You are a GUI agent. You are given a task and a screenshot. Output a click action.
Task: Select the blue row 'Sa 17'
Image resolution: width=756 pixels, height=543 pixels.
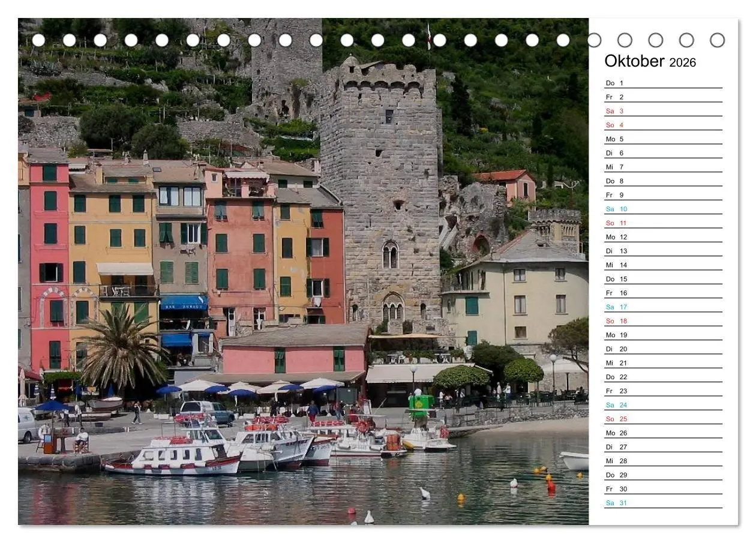pos(663,307)
